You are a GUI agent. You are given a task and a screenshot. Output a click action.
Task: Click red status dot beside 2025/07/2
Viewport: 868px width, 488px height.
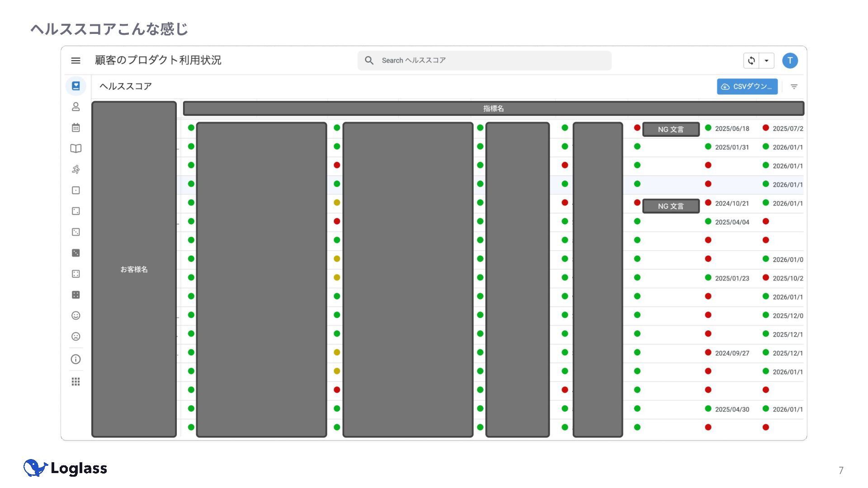765,128
